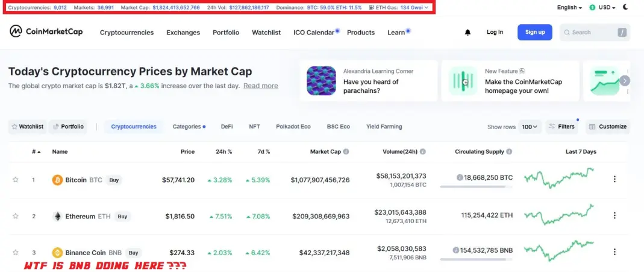Screen dimensions: 644x272
Task: Open the Exchanges nav menu
Action: (x=183, y=33)
